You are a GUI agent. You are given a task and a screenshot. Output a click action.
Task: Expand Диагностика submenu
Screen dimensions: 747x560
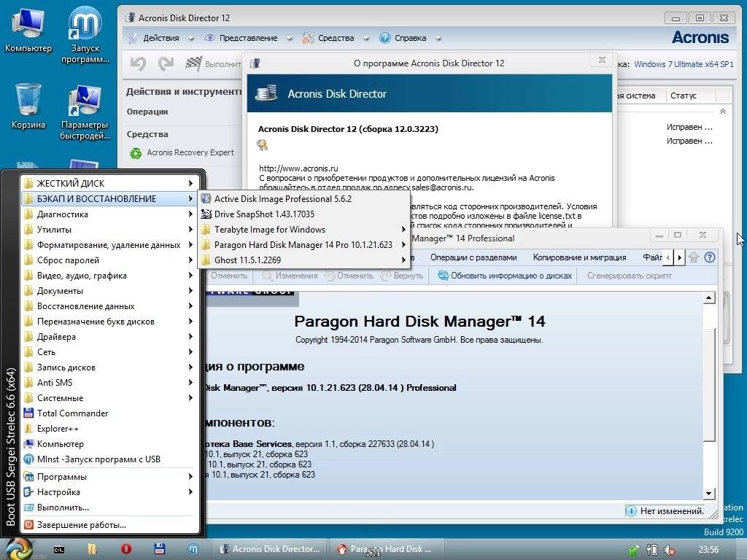(110, 214)
